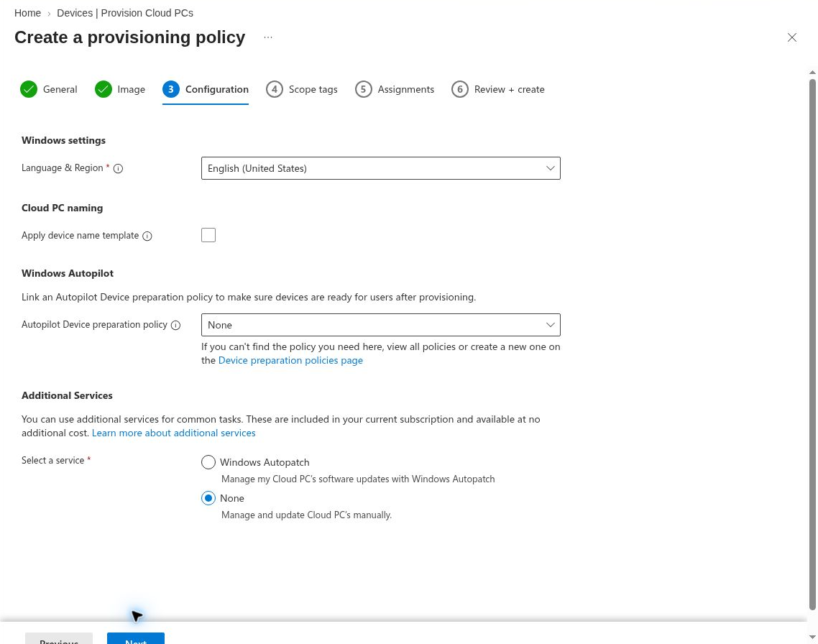Expand the Language & Region chevron arrow
818x644 pixels.
pos(550,168)
